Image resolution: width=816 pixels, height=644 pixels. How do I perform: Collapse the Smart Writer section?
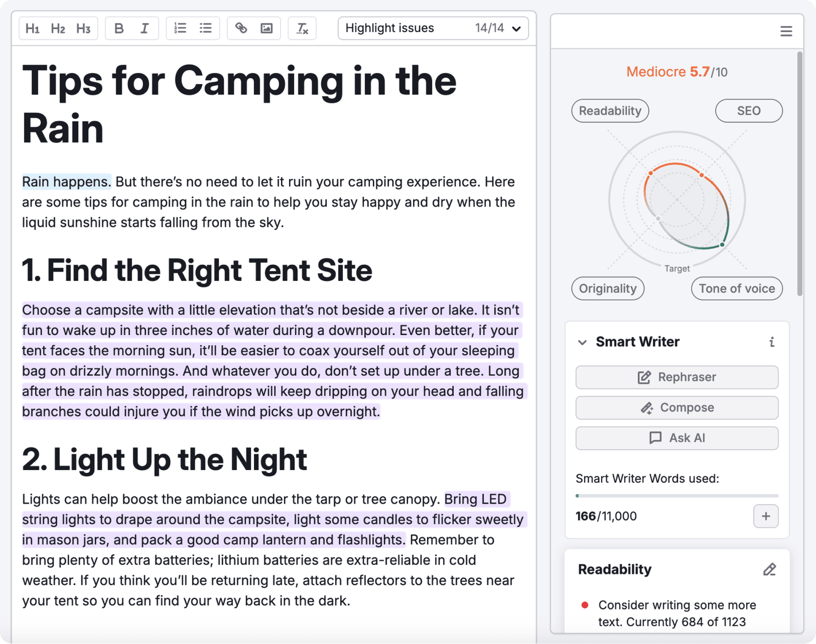582,343
